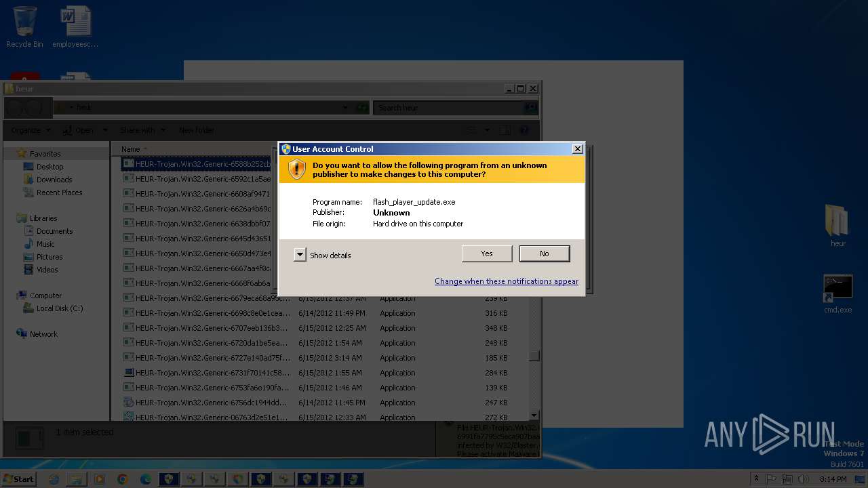Open the volume speaker tray icon
The image size is (868, 488).
(803, 479)
